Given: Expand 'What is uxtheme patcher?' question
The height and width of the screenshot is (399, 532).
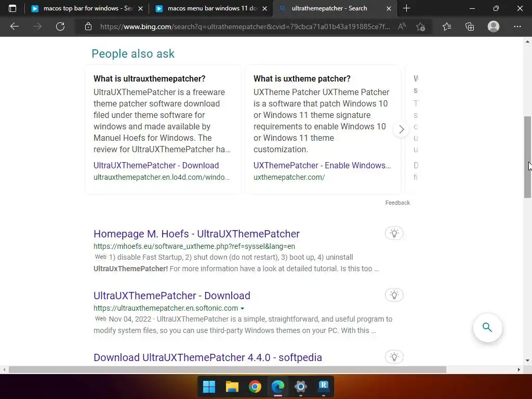Looking at the screenshot, I should 302,79.
